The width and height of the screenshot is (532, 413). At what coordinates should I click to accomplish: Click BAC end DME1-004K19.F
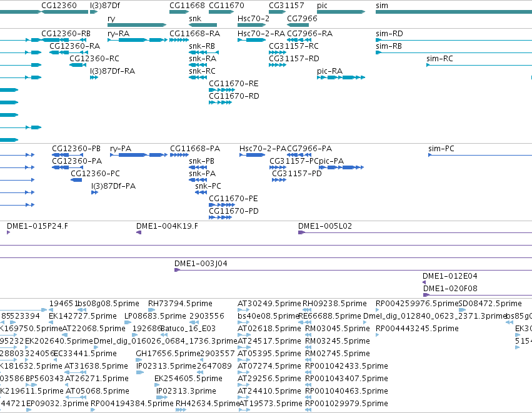[139, 232]
